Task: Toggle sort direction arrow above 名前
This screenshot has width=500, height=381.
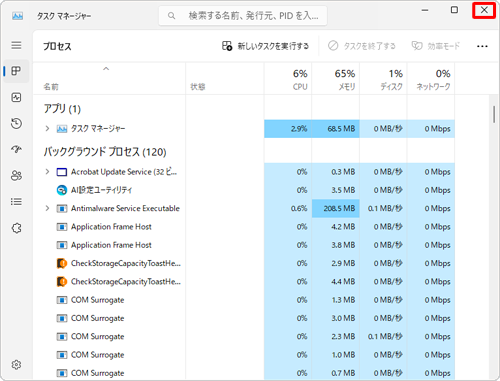Action: (x=106, y=69)
